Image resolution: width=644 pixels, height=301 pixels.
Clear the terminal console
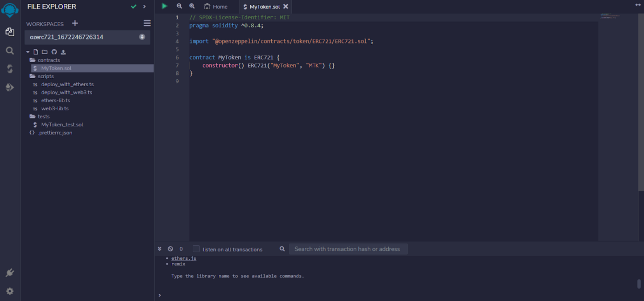(x=170, y=249)
